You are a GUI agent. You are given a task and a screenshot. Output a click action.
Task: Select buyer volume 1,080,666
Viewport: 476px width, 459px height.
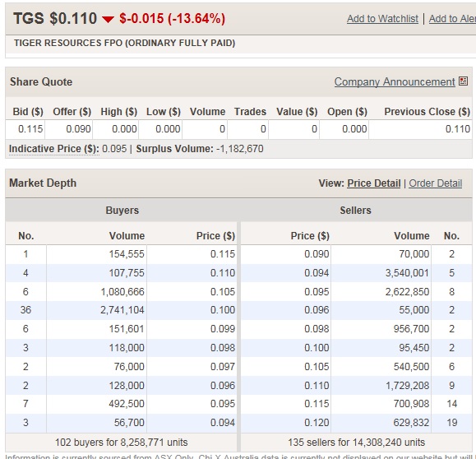(x=122, y=292)
